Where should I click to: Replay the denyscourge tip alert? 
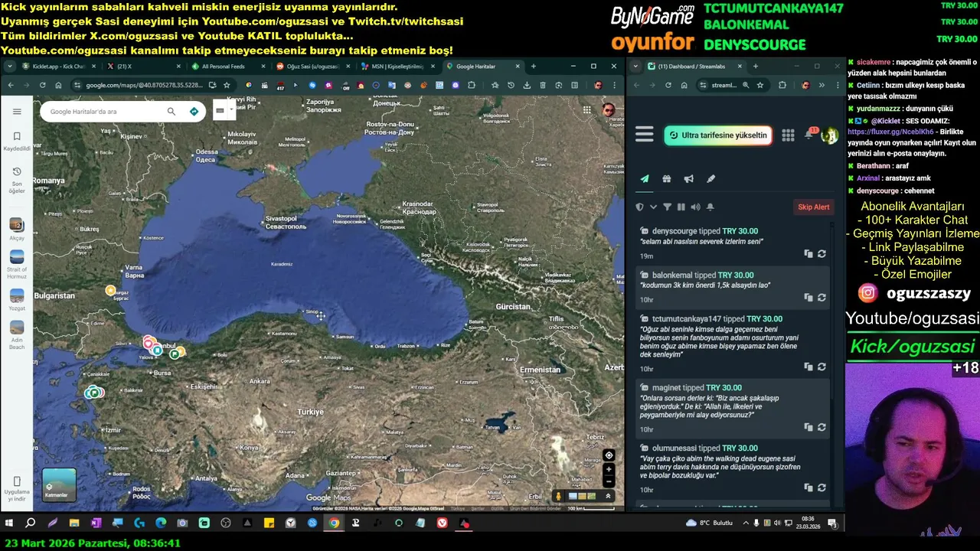[822, 253]
